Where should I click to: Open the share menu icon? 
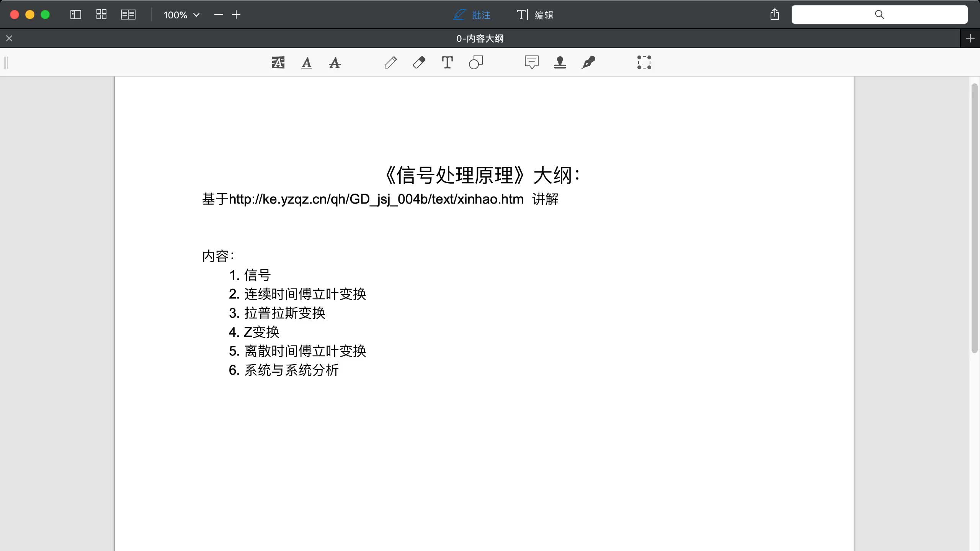point(775,15)
